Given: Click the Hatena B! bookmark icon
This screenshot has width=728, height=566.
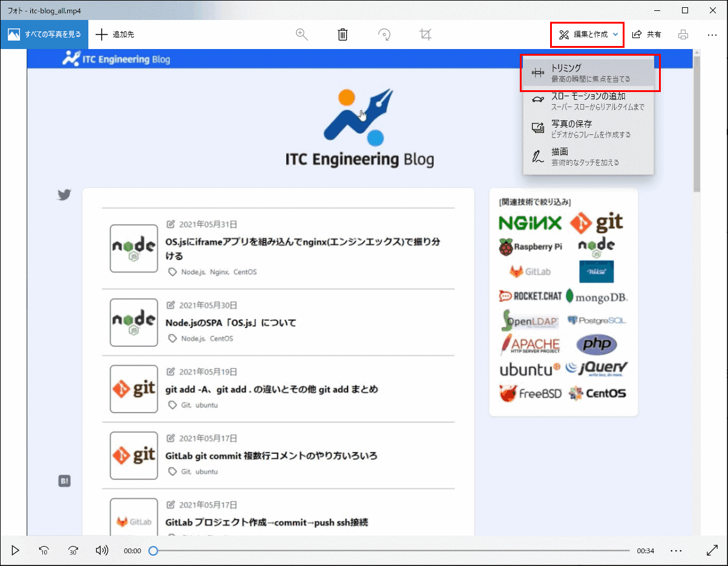Looking at the screenshot, I should (x=64, y=481).
